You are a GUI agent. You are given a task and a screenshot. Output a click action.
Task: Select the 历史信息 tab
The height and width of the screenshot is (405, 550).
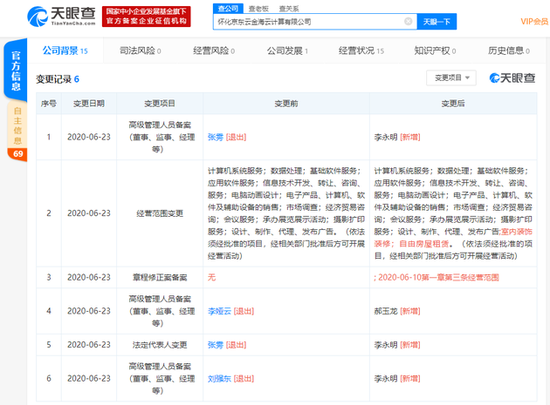509,51
